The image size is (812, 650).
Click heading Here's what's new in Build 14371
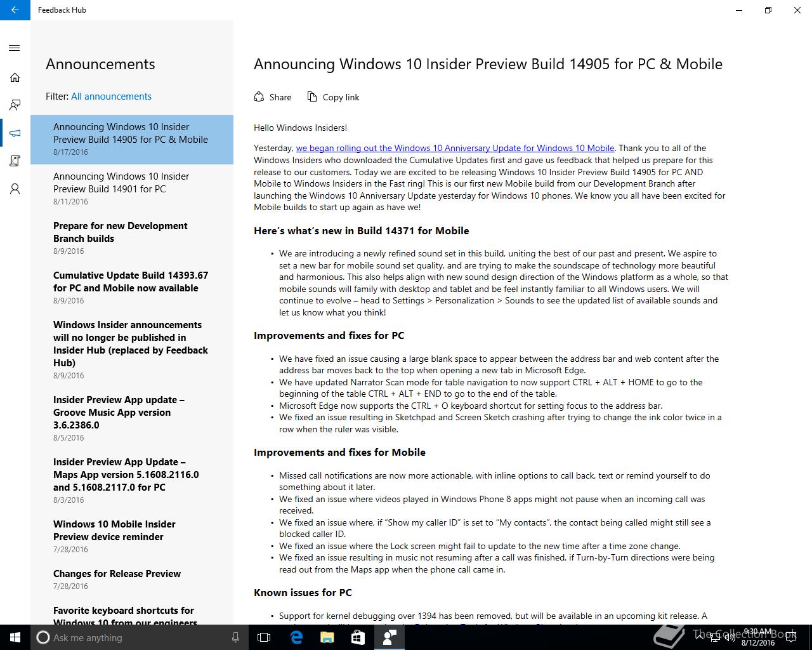(362, 231)
